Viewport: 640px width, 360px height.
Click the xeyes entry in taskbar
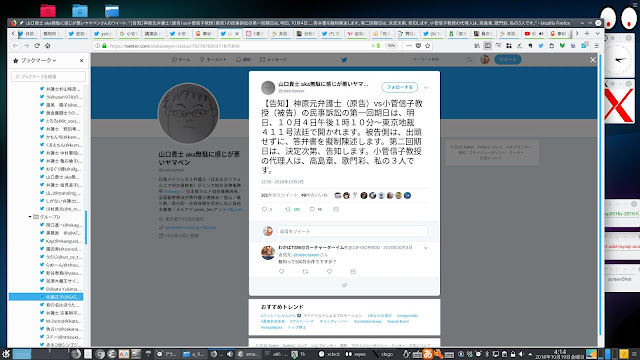[356, 354]
